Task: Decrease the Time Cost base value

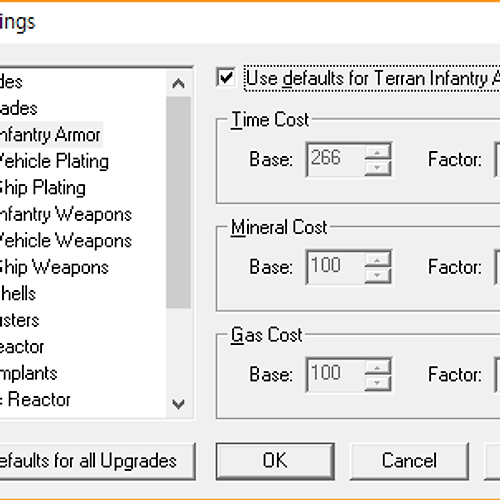Action: coord(377,168)
